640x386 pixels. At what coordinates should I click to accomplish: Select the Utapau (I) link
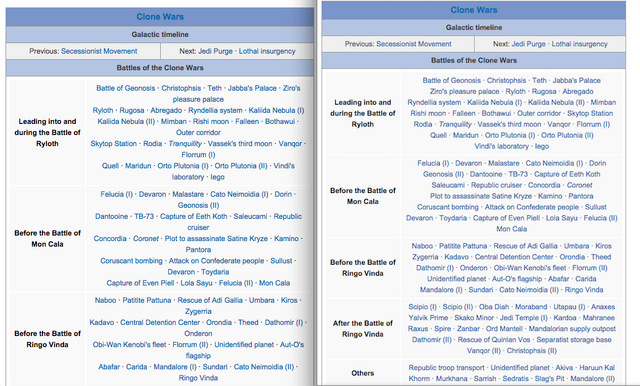pyautogui.click(x=569, y=307)
